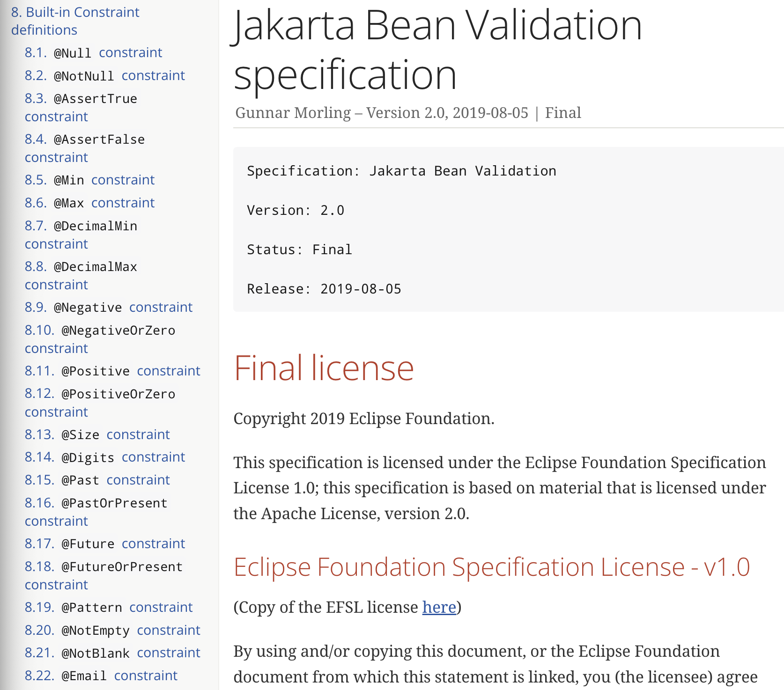The width and height of the screenshot is (784, 690).
Task: Open 8.16 @PastOrPresent constraint link
Action: (x=96, y=512)
